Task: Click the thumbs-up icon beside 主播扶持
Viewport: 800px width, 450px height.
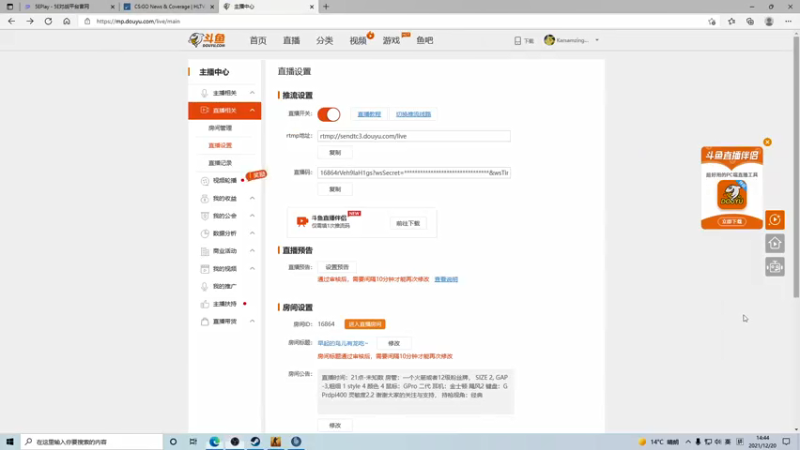Action: (205, 304)
